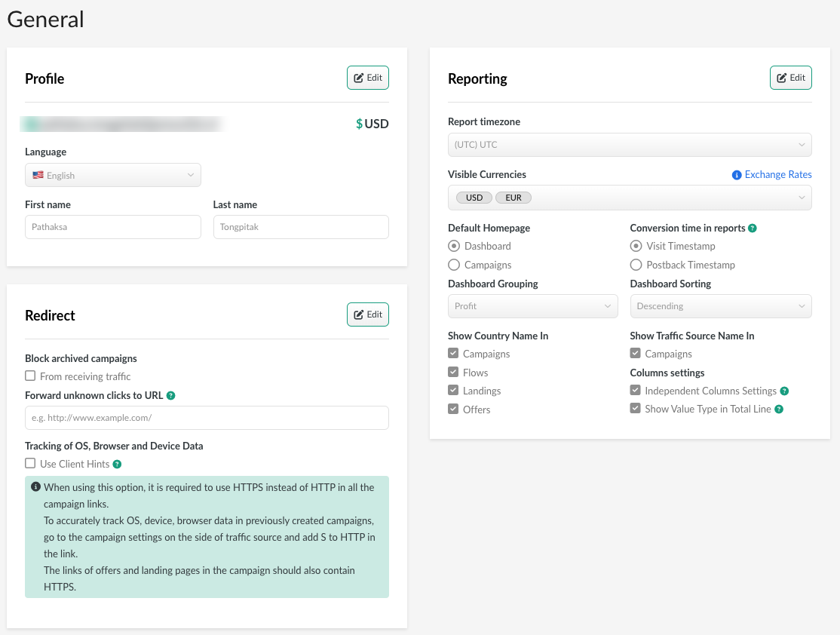
Task: Click the help icon beside Forward unknown clicks to URL
Action: (x=171, y=395)
